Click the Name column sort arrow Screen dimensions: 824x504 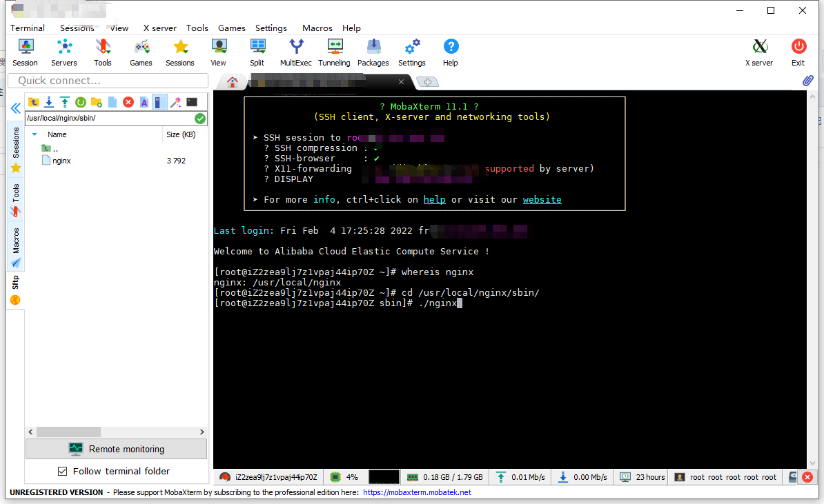[35, 134]
